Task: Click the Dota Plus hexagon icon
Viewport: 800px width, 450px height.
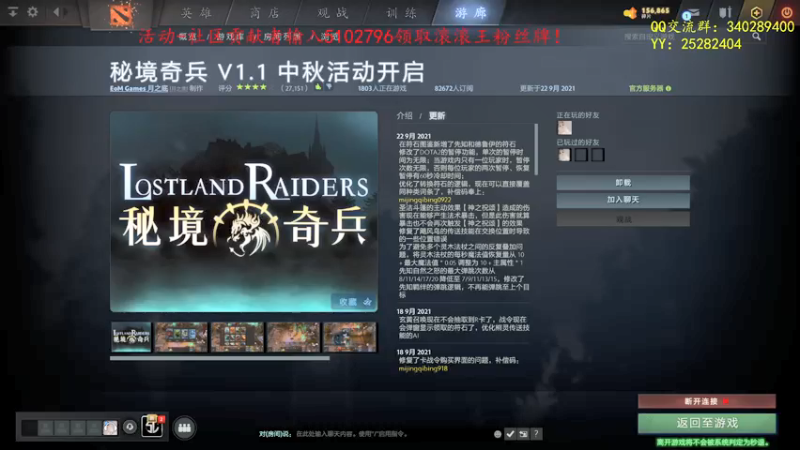Action: pyautogui.click(x=756, y=13)
